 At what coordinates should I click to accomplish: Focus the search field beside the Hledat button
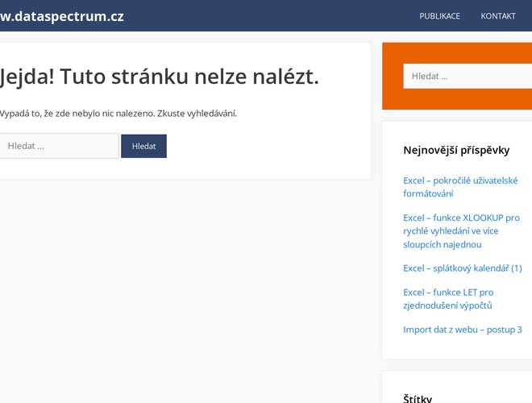point(58,146)
